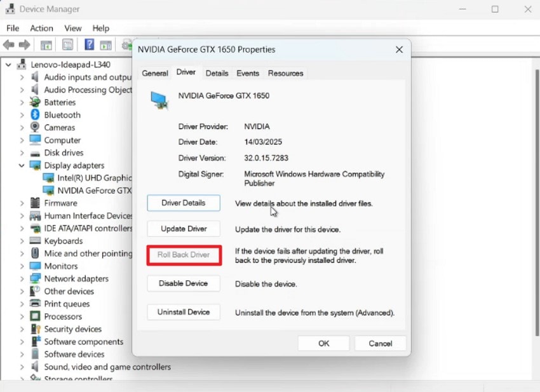Select the Processors icon
Image resolution: width=540 pixels, height=392 pixels.
pos(35,316)
